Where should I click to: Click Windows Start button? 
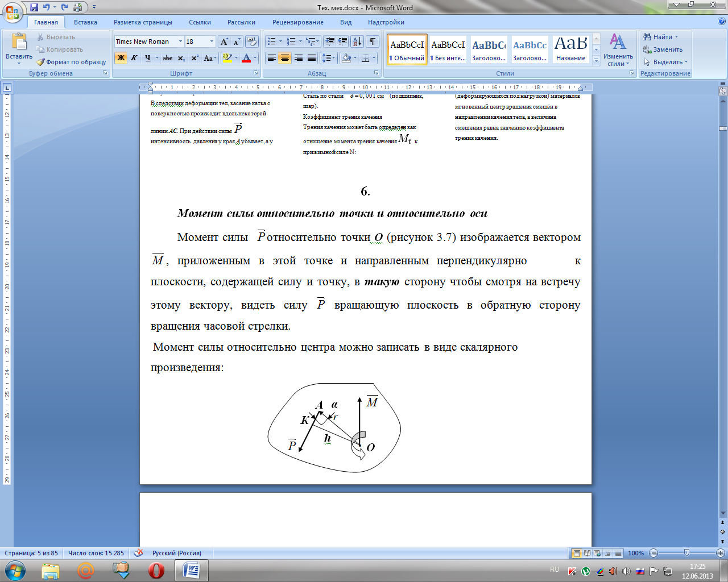point(15,570)
